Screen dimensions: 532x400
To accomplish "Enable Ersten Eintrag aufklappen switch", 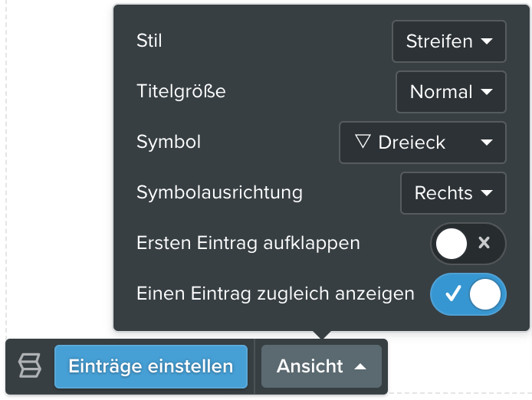I will pyautogui.click(x=468, y=243).
